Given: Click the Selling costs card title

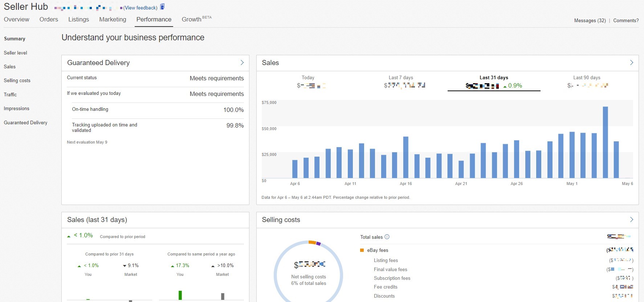Looking at the screenshot, I should pos(281,220).
